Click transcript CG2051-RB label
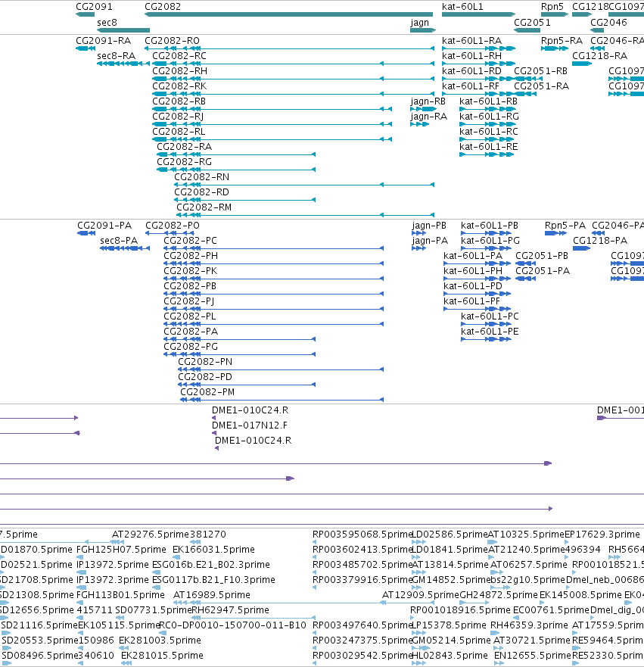644x667 pixels. [541, 71]
